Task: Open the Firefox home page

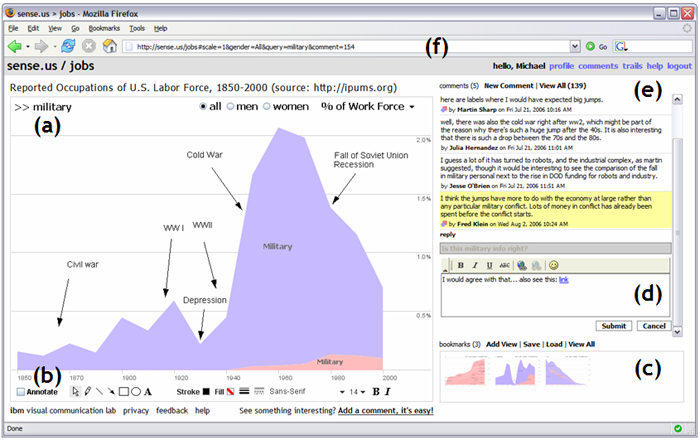Action: 109,46
